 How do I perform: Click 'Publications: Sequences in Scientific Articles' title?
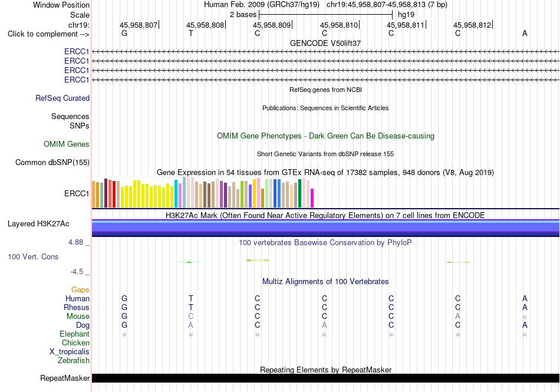(x=325, y=108)
